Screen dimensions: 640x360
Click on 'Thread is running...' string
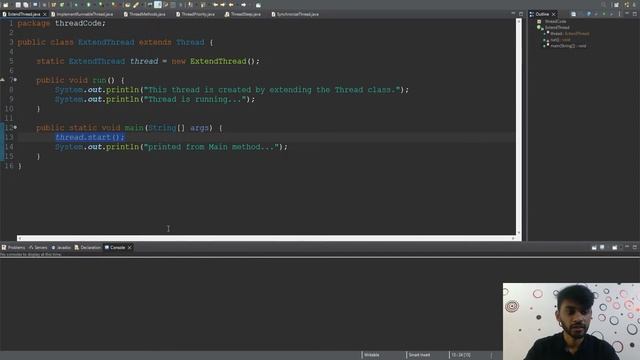tap(197, 99)
